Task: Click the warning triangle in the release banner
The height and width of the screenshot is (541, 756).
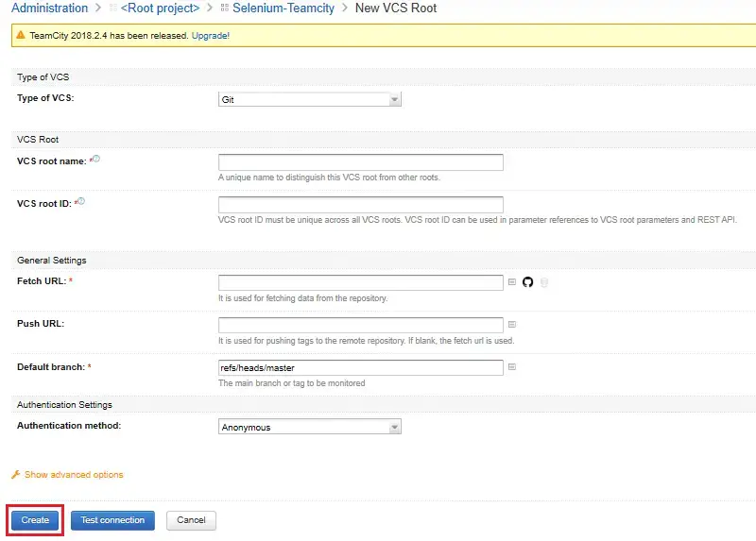Action: click(20, 35)
